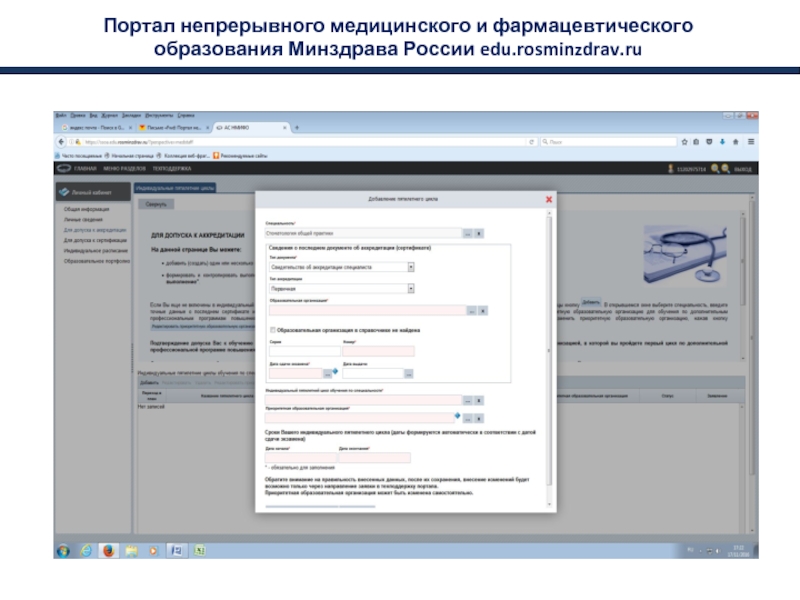Click the browser home icon

[x=736, y=142]
